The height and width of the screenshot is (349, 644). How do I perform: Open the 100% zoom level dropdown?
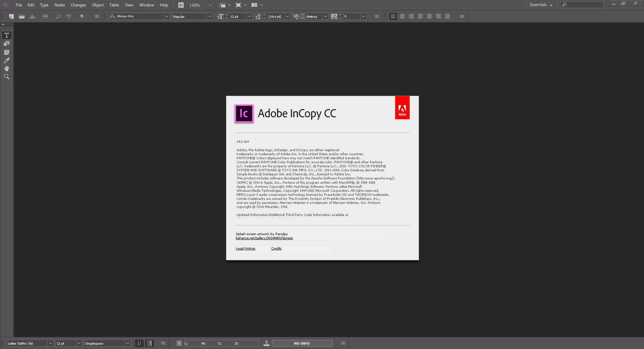(x=210, y=5)
